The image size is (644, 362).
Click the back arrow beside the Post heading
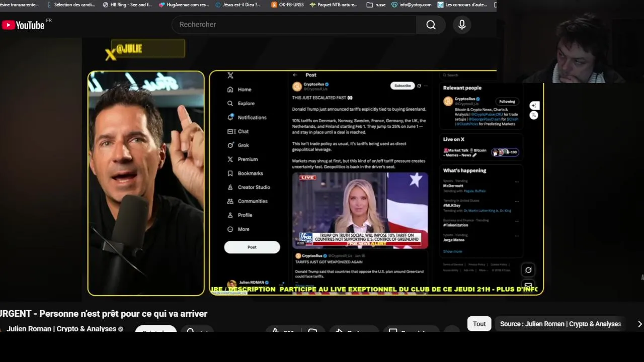click(295, 75)
